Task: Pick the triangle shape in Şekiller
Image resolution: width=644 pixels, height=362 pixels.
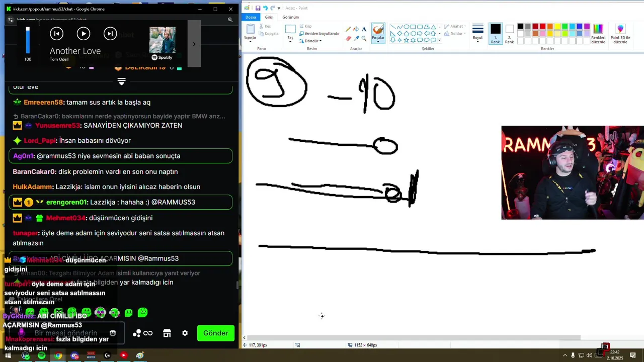Action: (433, 27)
